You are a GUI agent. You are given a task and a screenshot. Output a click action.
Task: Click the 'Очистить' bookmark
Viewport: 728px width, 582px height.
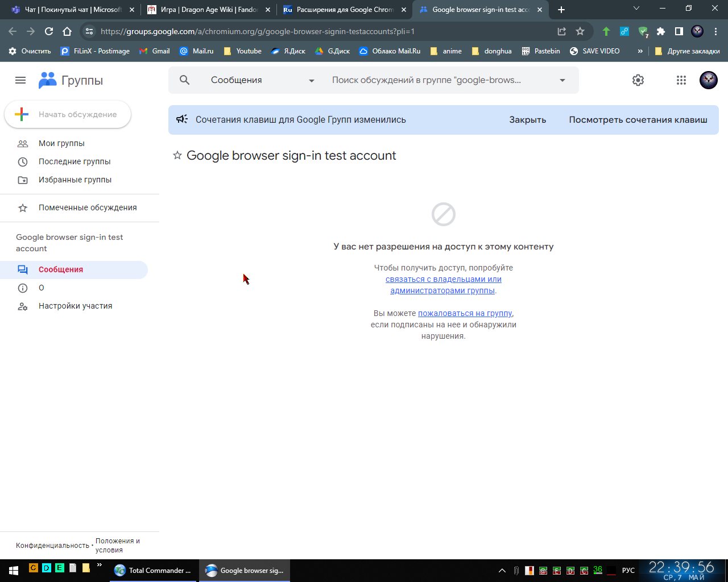(x=30, y=51)
